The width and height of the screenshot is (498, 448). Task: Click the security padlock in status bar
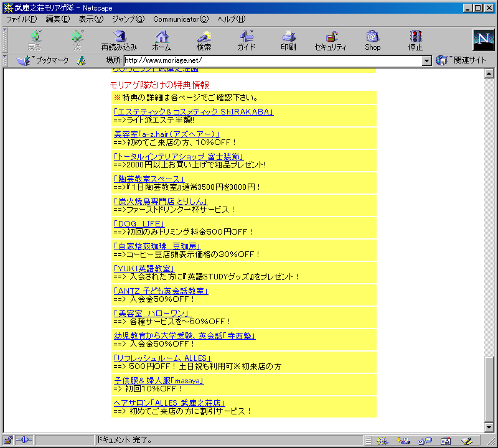tap(8, 440)
